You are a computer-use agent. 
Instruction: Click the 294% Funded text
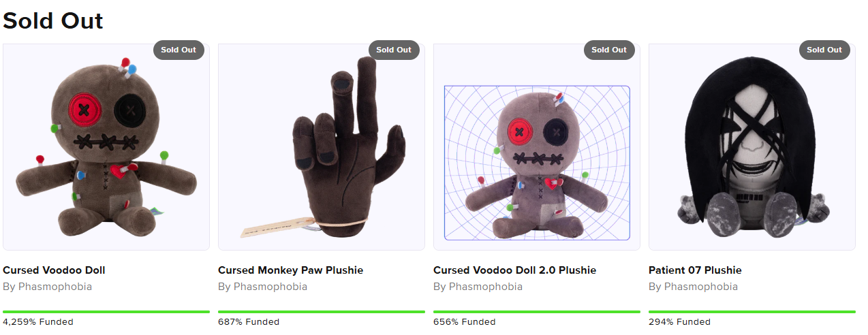679,322
